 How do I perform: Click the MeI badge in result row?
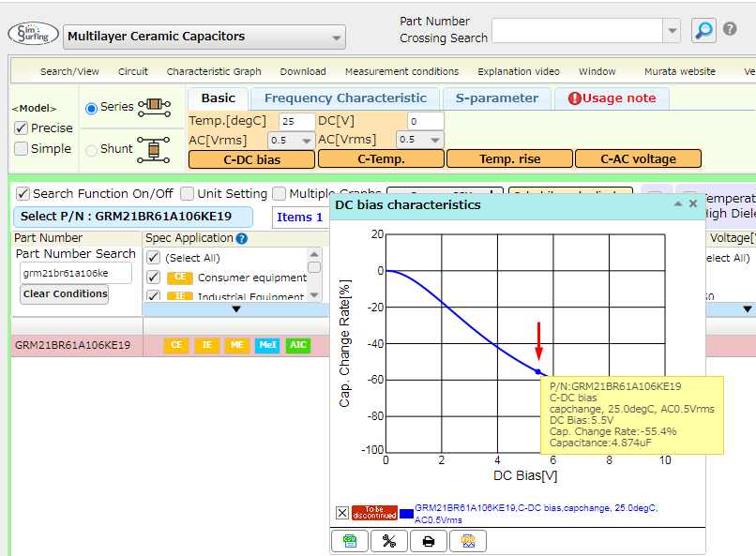(x=267, y=345)
